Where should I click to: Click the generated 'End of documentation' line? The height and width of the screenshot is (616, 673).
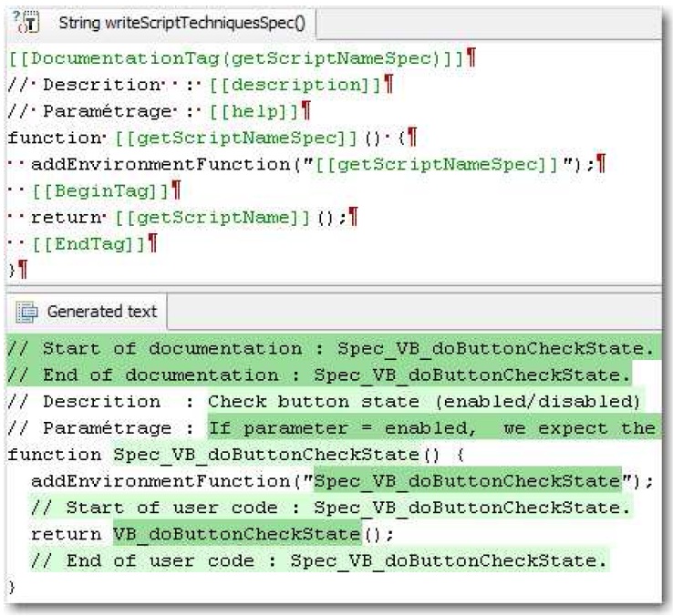click(x=319, y=375)
